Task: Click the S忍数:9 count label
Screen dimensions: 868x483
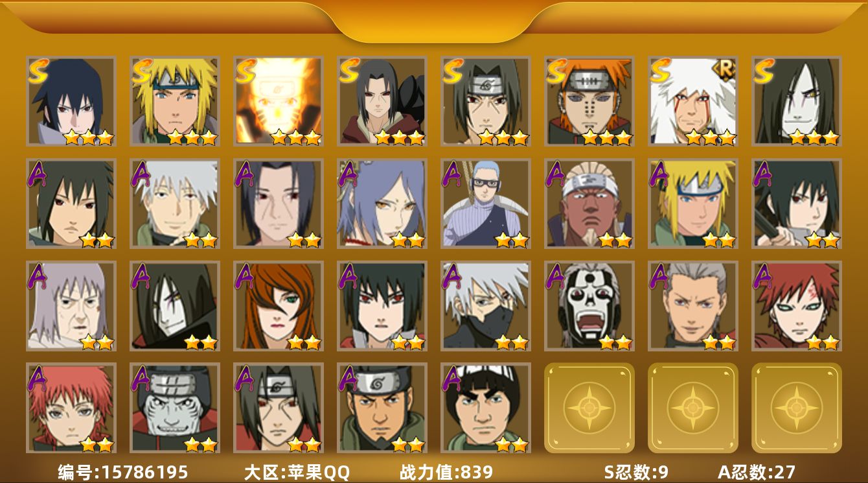Action: pos(636,472)
